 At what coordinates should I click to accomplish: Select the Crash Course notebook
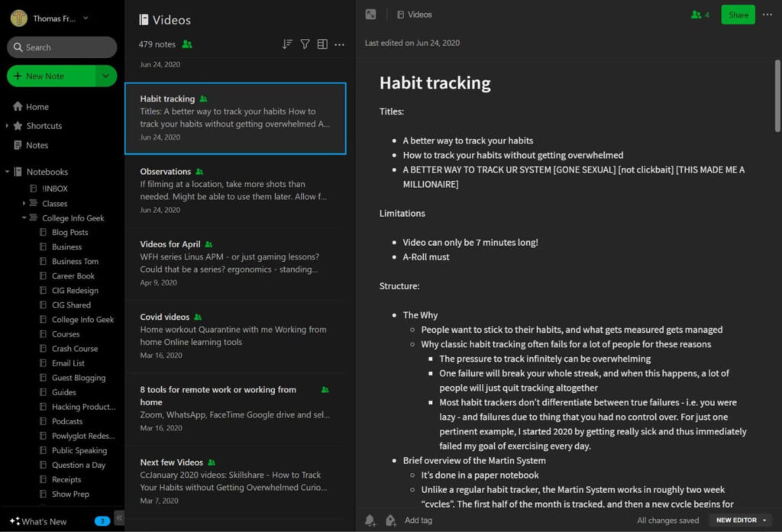[74, 349]
